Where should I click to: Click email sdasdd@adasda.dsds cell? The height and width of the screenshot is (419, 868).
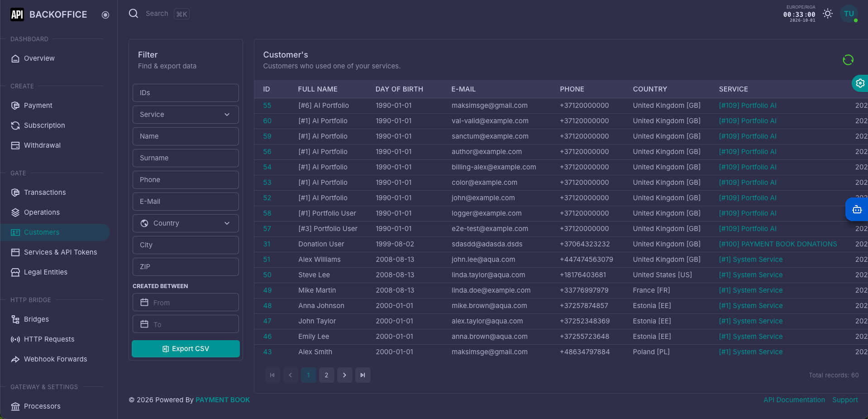[487, 244]
